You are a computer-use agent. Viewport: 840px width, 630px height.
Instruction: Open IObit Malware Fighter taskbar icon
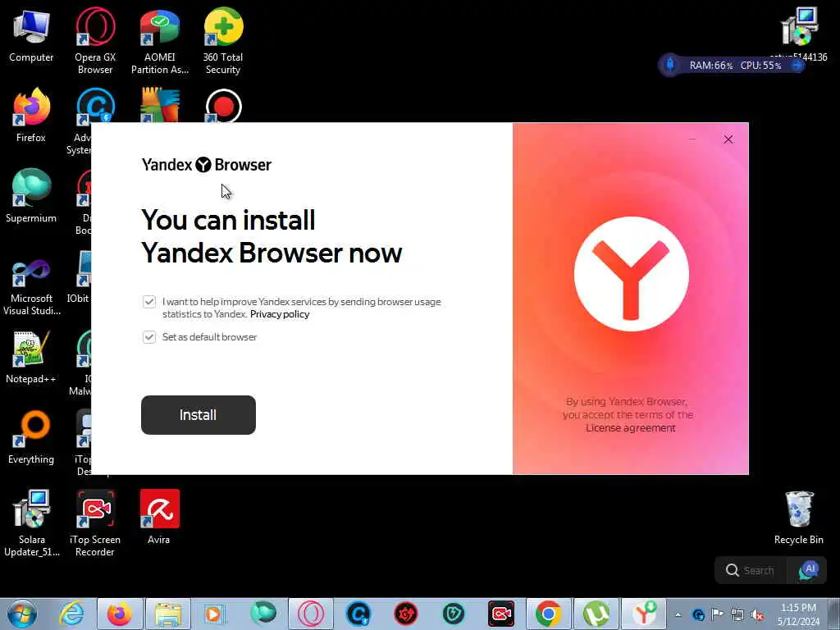click(x=454, y=614)
